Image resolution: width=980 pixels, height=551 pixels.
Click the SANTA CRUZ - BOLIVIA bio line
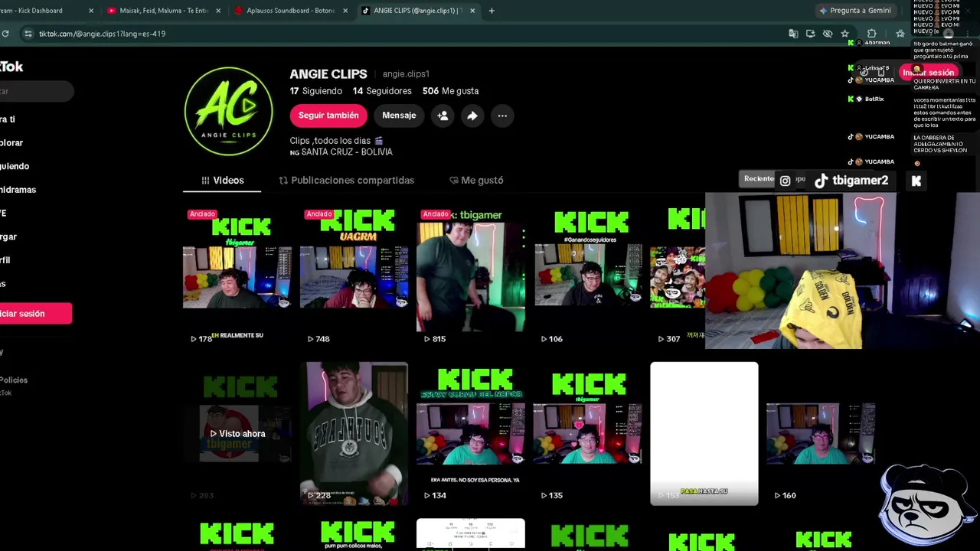(x=341, y=152)
